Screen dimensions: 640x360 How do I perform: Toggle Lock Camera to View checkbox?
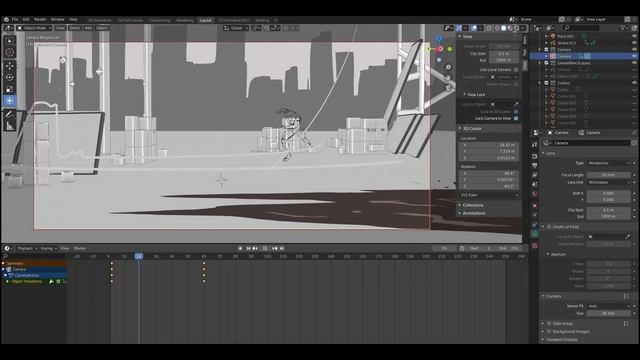tap(516, 118)
